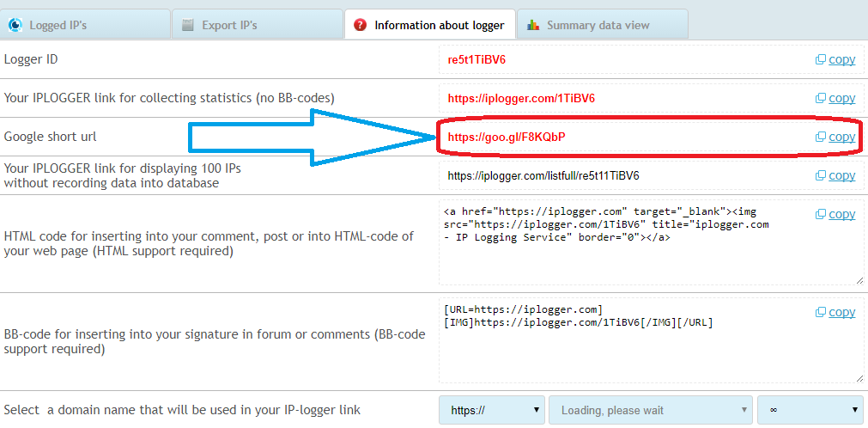Open the Loading, please wait domain dropdown
The width and height of the screenshot is (868, 428).
click(x=651, y=410)
